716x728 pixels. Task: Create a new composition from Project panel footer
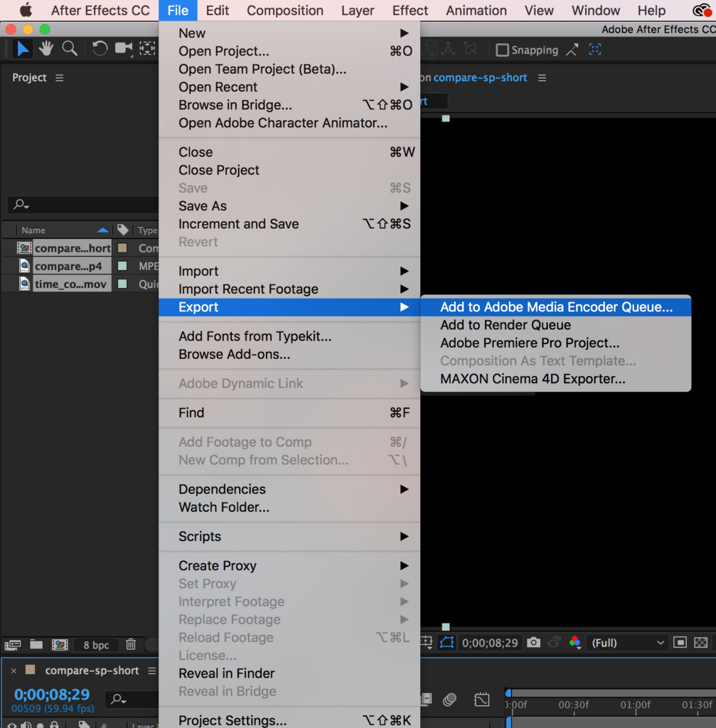coord(60,644)
